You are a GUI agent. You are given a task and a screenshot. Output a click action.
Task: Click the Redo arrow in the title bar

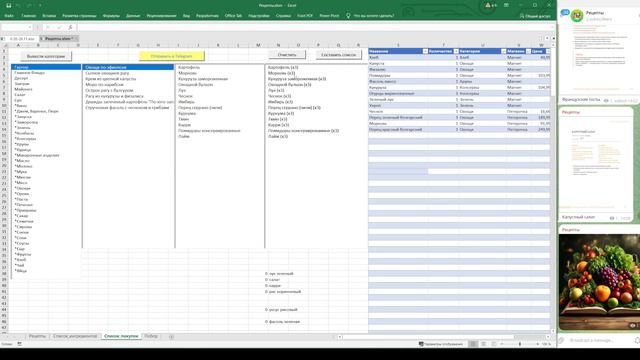[29, 5]
